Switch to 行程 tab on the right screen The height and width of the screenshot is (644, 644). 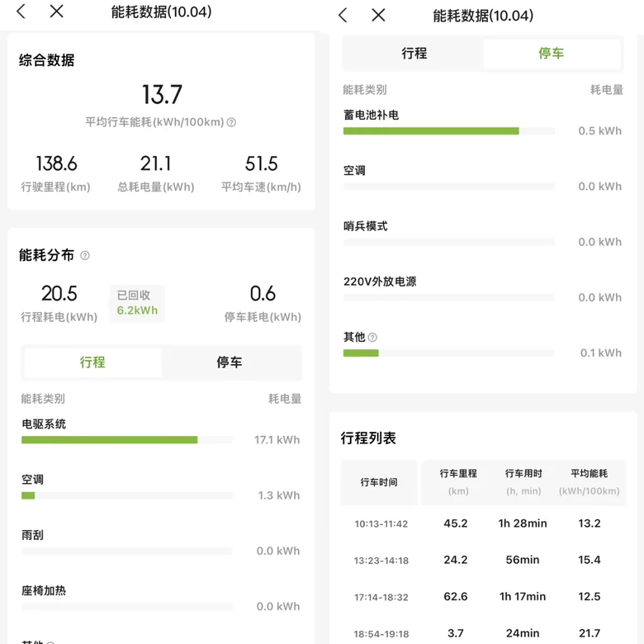pos(414,54)
